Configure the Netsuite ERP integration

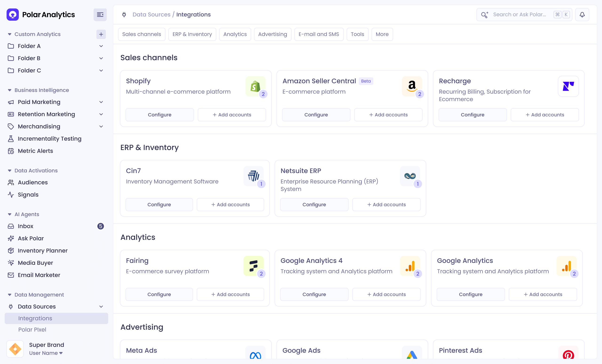tap(314, 205)
